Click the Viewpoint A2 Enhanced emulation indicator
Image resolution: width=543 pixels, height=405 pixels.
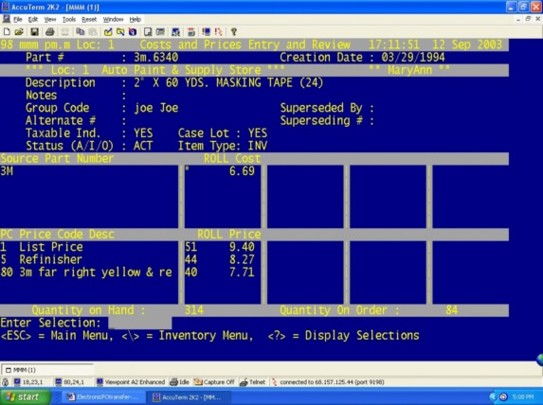(x=131, y=382)
